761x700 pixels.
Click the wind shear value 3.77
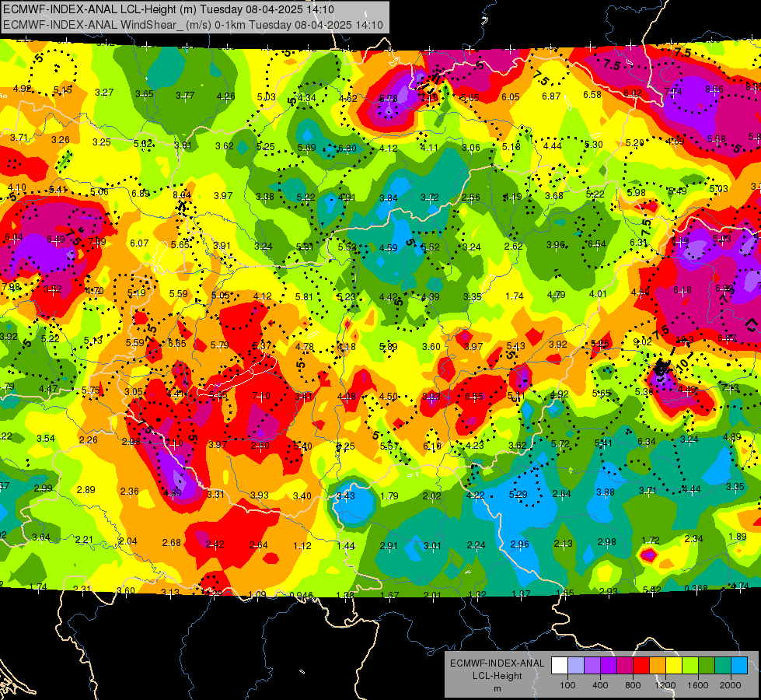point(185,95)
